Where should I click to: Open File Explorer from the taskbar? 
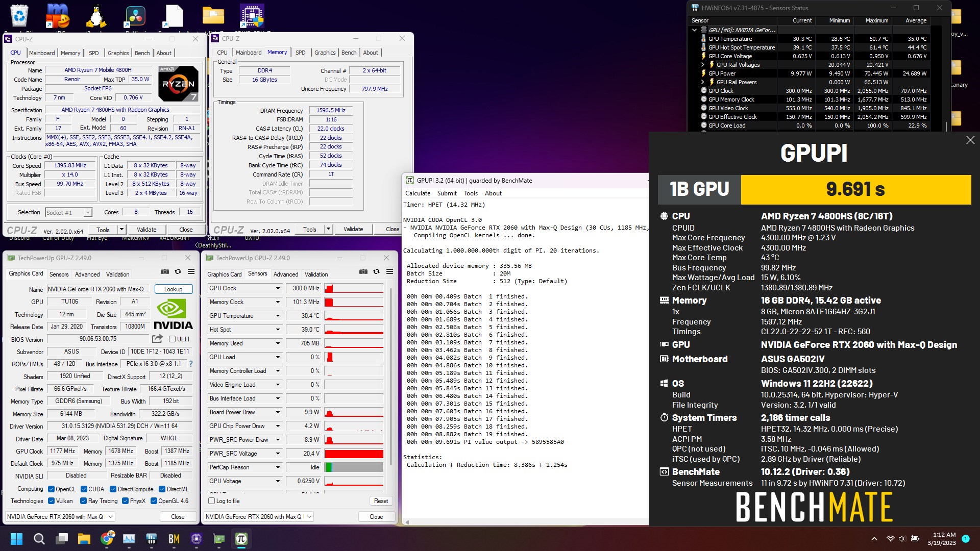84,539
